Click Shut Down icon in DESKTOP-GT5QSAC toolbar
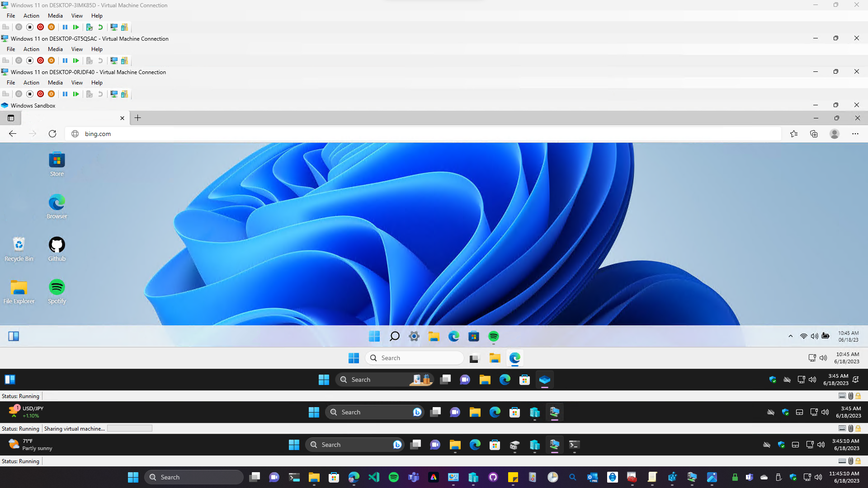868x488 pixels. tap(40, 61)
